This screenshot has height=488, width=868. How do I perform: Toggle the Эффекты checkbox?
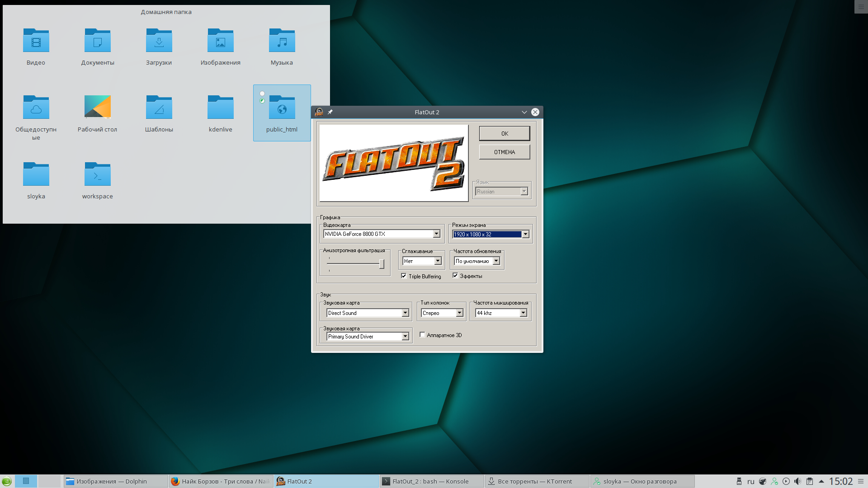tap(455, 276)
